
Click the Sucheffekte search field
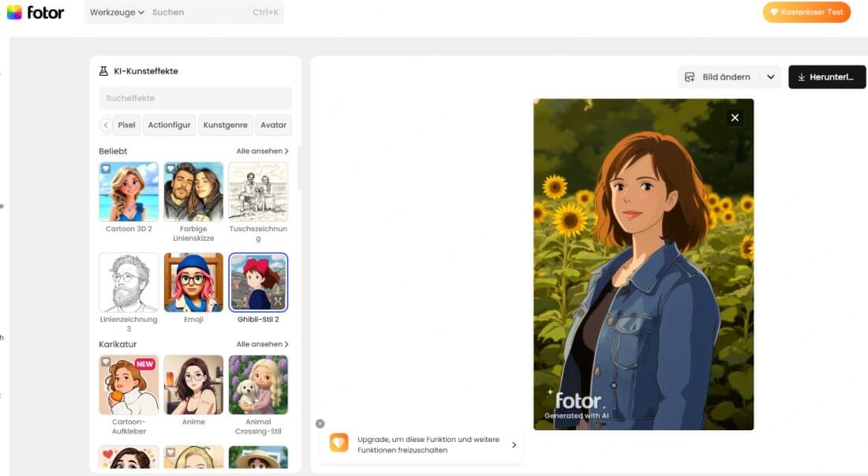pos(195,99)
